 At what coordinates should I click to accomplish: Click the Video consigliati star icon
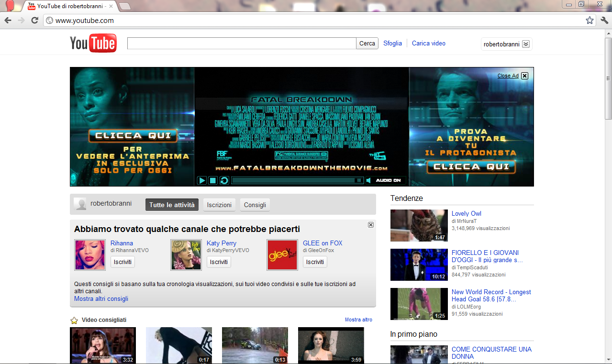(74, 320)
